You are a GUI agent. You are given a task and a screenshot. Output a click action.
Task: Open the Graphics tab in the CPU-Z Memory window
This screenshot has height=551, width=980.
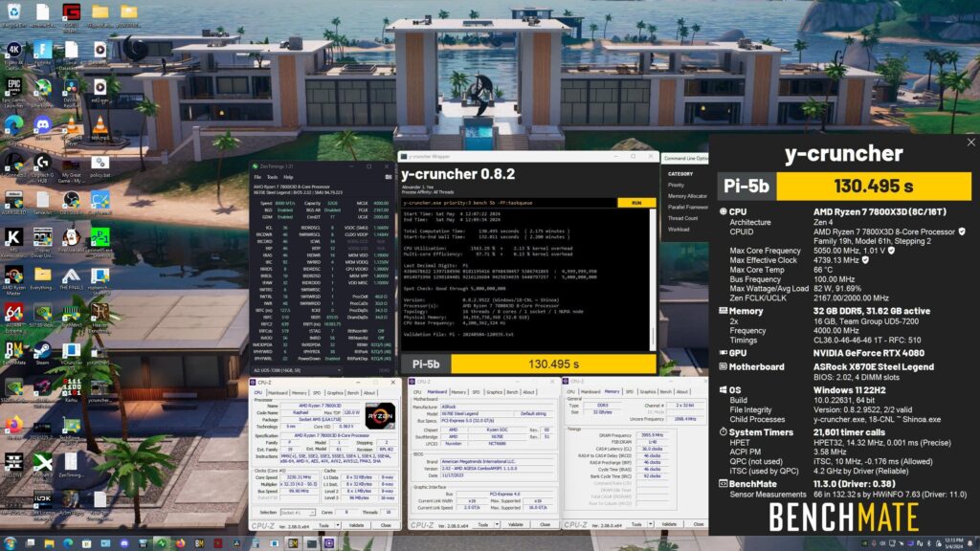tap(648, 391)
